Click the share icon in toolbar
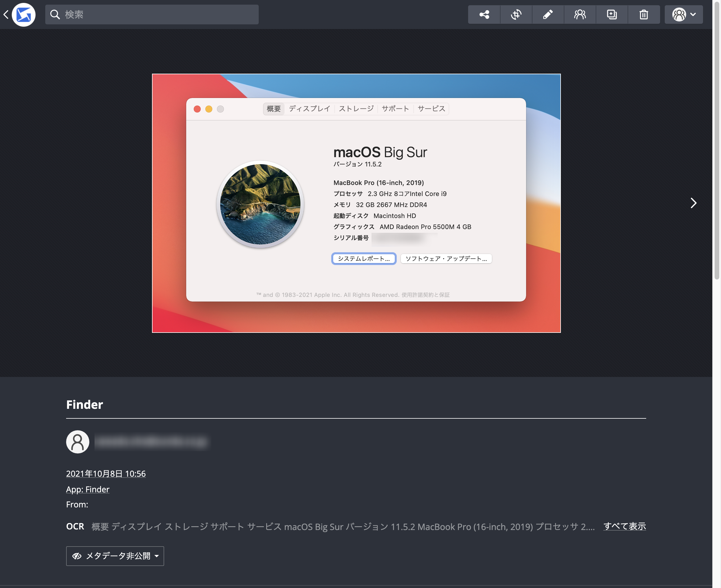Screen dimensions: 721x588 coord(484,14)
